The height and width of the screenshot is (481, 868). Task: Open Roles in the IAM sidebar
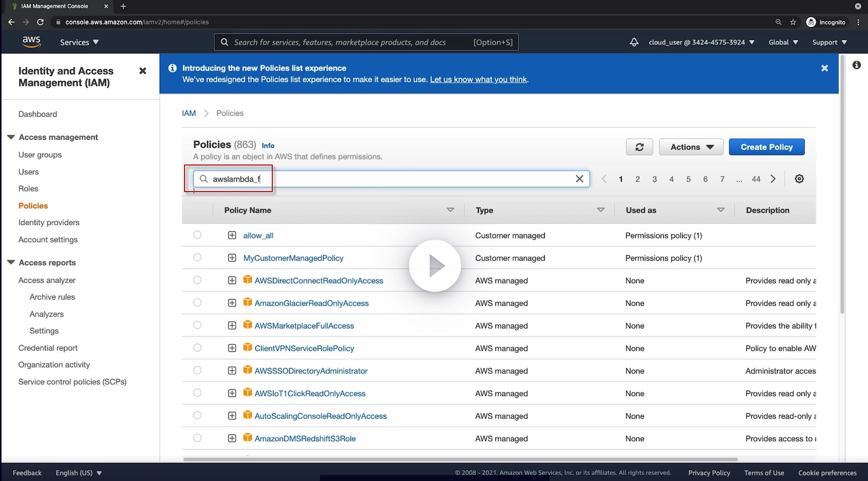(x=28, y=189)
